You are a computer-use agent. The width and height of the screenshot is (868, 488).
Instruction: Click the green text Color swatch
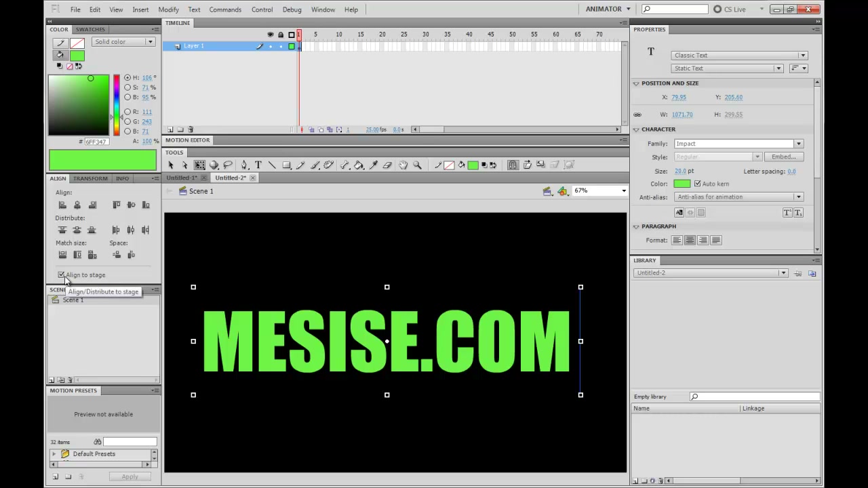[x=682, y=184]
